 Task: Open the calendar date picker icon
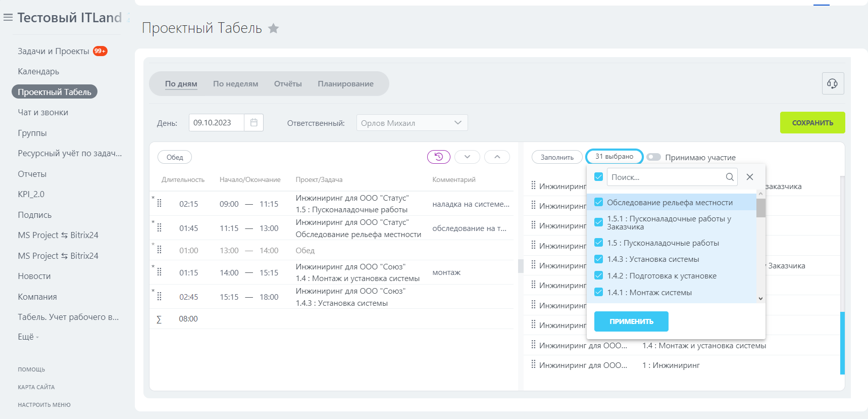[254, 123]
